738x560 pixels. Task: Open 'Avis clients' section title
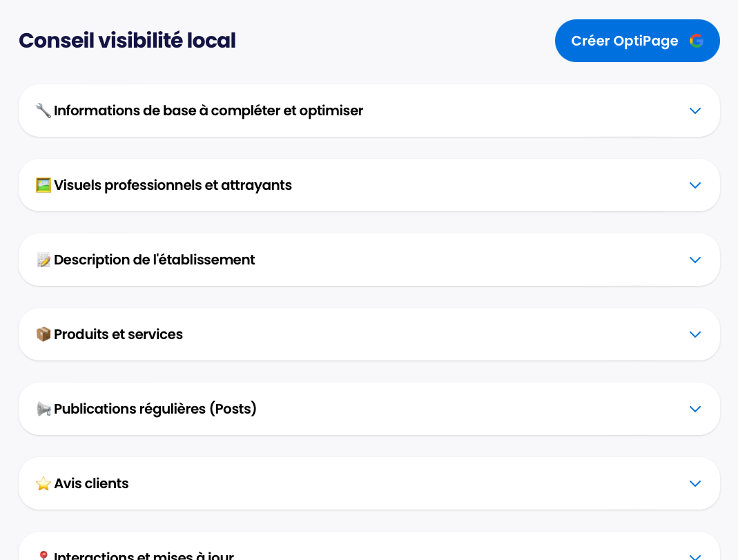pyautogui.click(x=91, y=484)
